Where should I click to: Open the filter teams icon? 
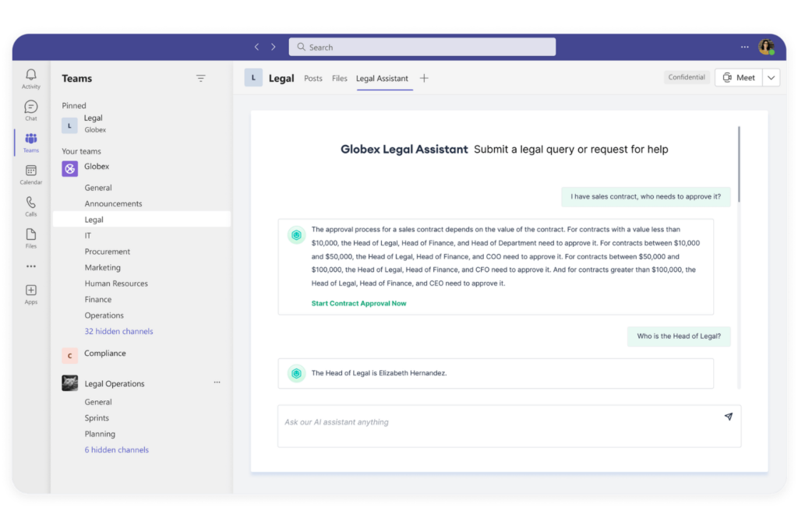[x=201, y=79]
